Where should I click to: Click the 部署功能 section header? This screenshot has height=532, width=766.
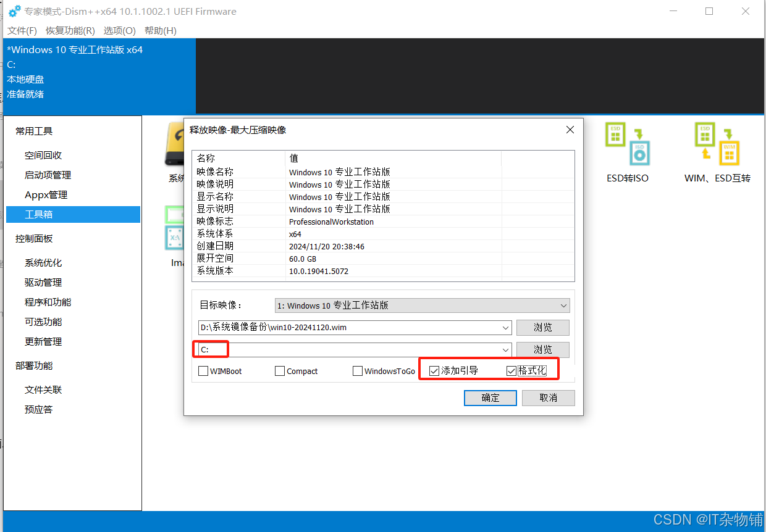coord(34,366)
